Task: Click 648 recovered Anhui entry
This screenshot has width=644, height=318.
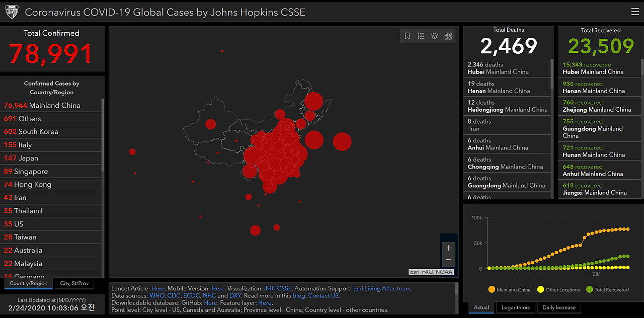Action: 600,170
